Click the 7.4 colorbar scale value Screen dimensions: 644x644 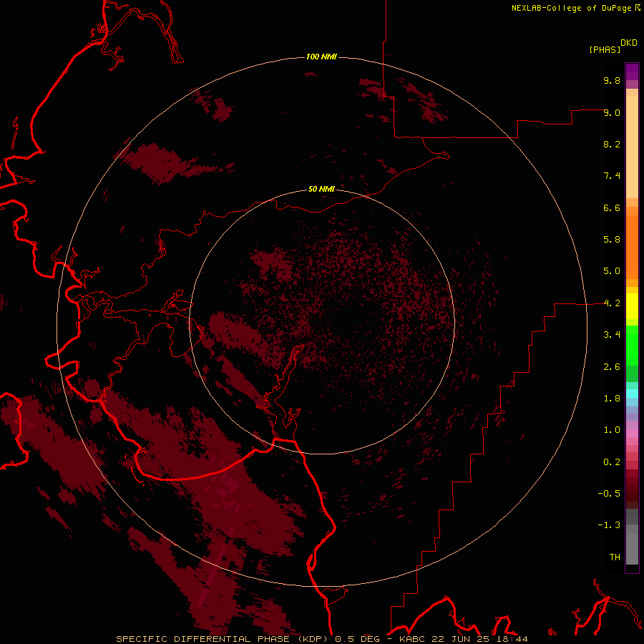[x=612, y=176]
